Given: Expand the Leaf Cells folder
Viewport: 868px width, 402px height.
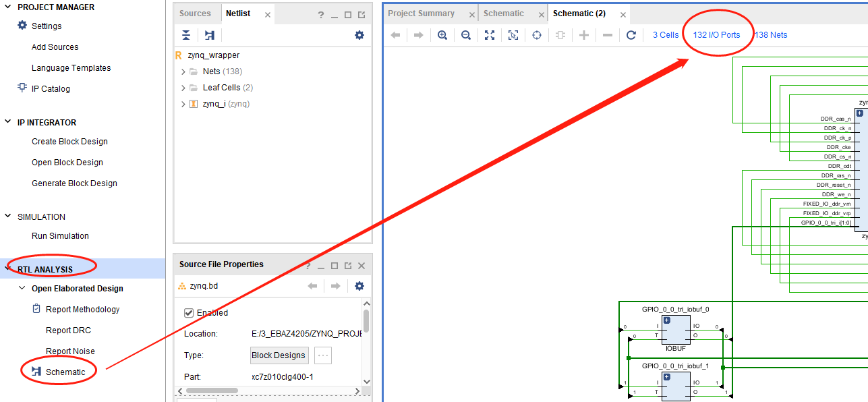Looking at the screenshot, I should coord(183,88).
